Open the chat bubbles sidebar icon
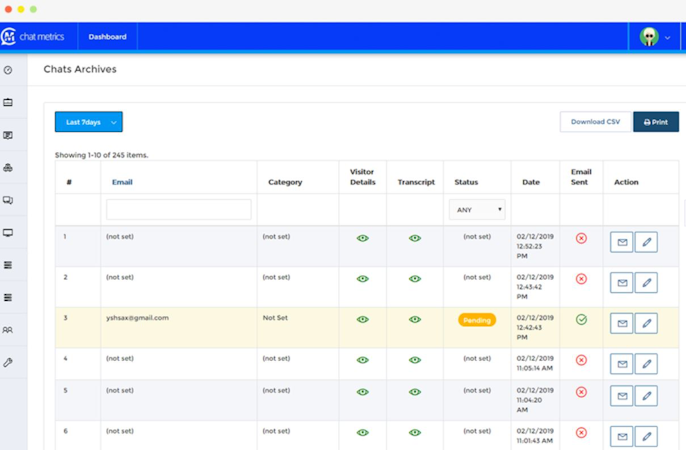 [x=8, y=200]
